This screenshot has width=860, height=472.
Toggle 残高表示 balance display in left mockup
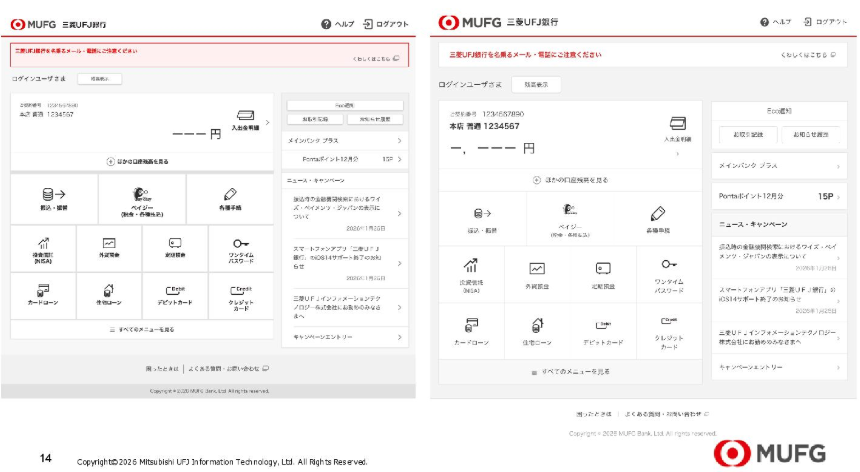[x=99, y=79]
